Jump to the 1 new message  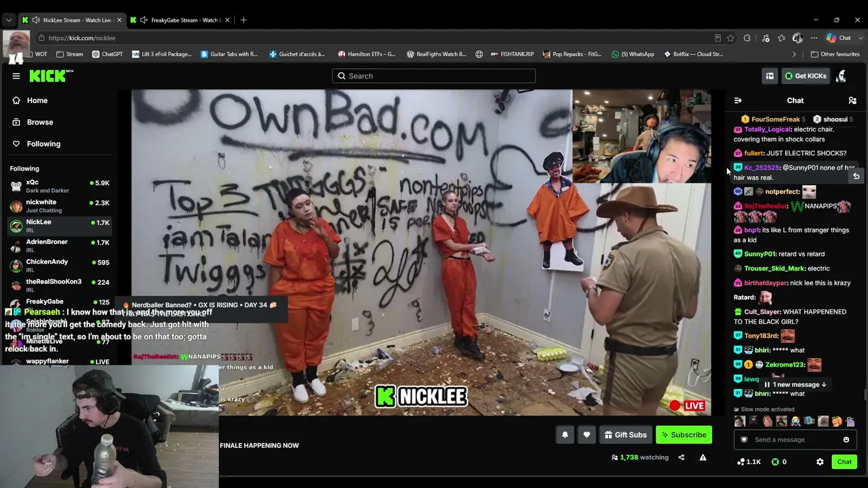795,384
